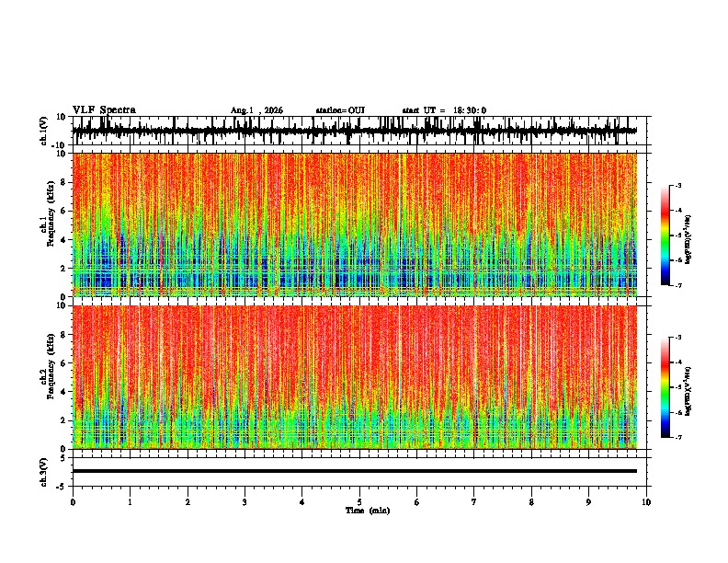Image resolution: width=728 pixels, height=563 pixels.
Task: Click the '-3' label on ch.2 color bar
Action: tap(678, 338)
